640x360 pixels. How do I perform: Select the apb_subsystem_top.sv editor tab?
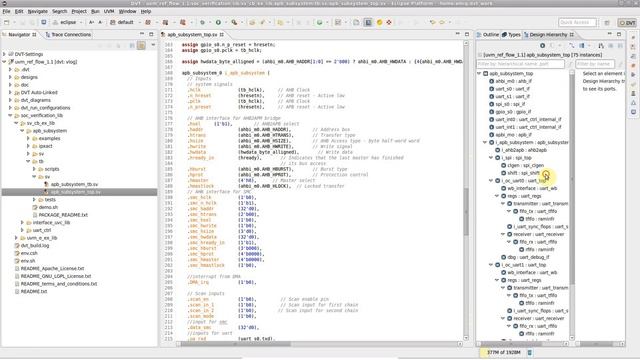point(192,35)
